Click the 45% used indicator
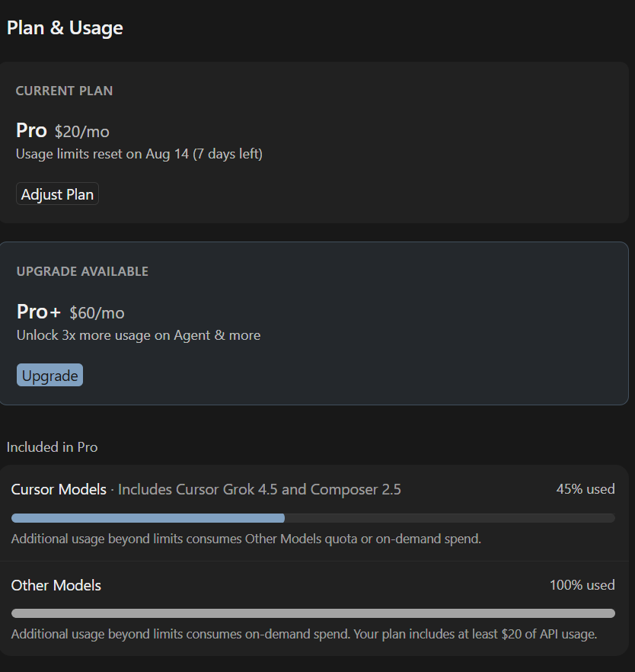 tap(586, 489)
